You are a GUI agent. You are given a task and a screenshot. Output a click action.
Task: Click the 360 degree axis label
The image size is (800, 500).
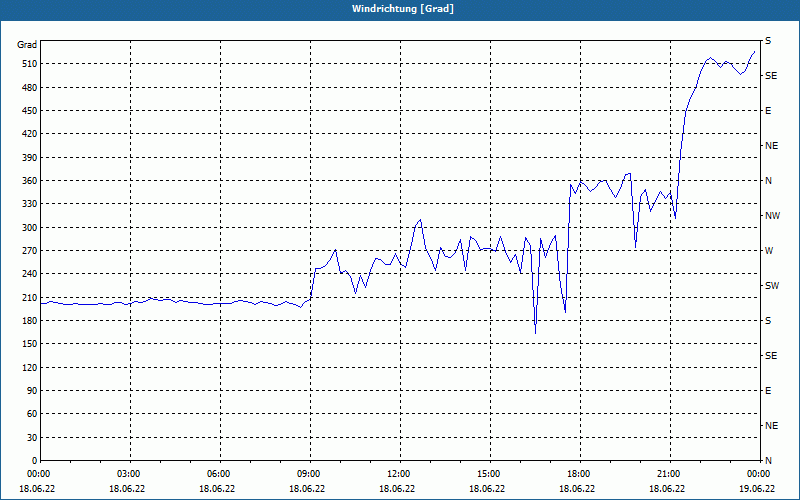pos(29,181)
